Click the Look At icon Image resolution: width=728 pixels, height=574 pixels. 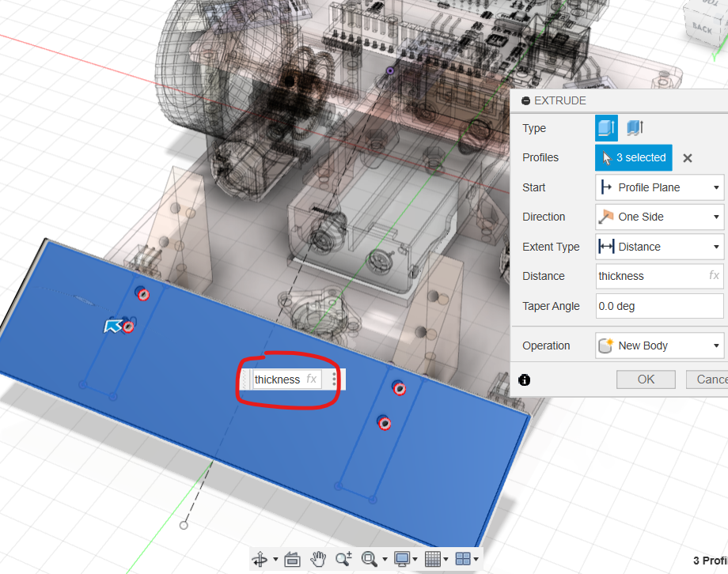coord(291,560)
